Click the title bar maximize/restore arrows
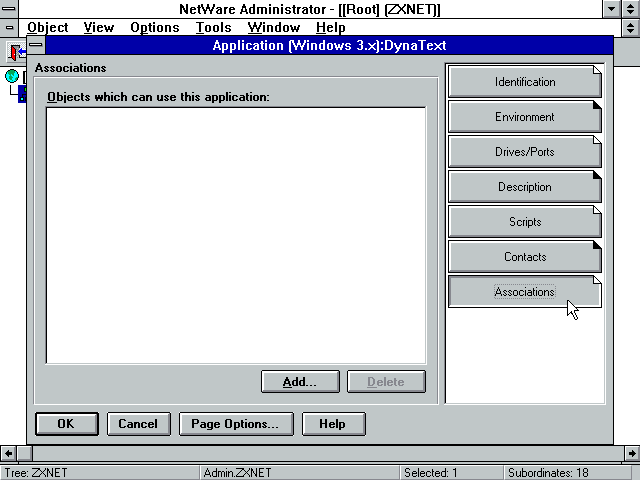640x480 pixels. [631, 9]
